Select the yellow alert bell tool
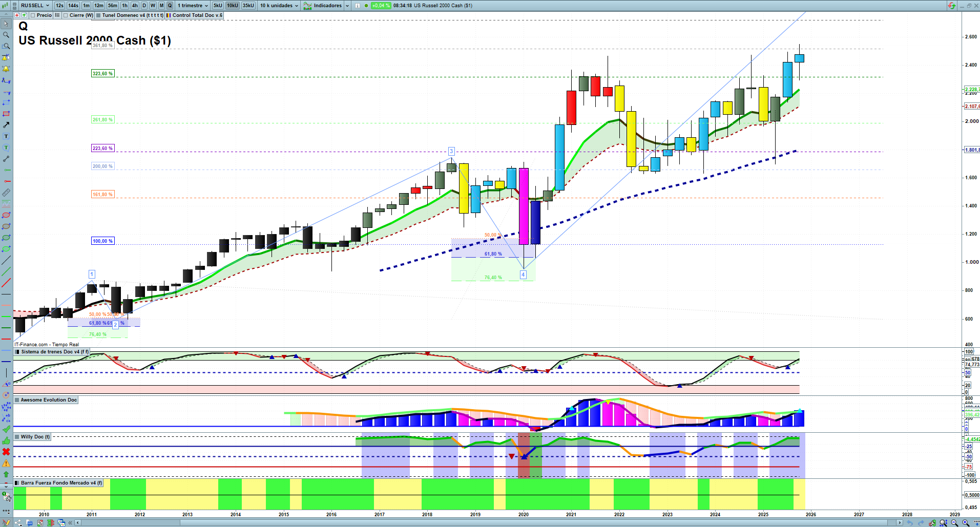The width and height of the screenshot is (980, 527). coord(6,69)
